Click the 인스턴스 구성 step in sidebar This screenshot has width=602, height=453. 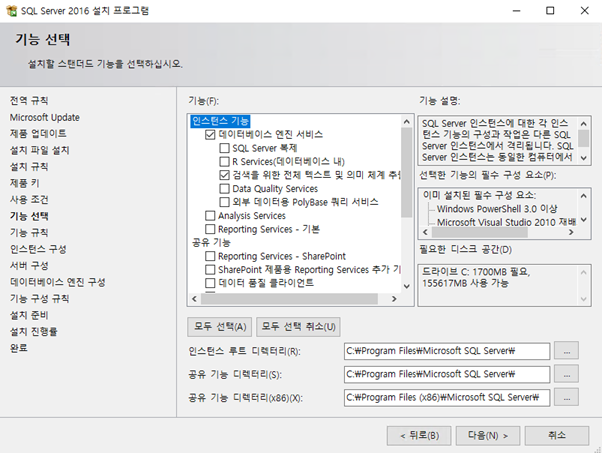[38, 249]
